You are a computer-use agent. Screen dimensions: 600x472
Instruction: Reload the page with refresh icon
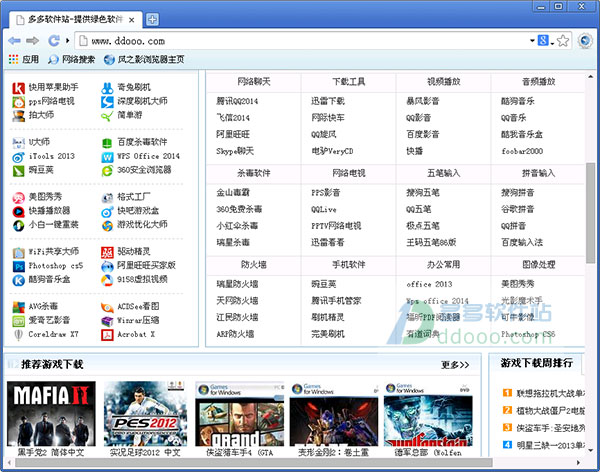click(54, 41)
